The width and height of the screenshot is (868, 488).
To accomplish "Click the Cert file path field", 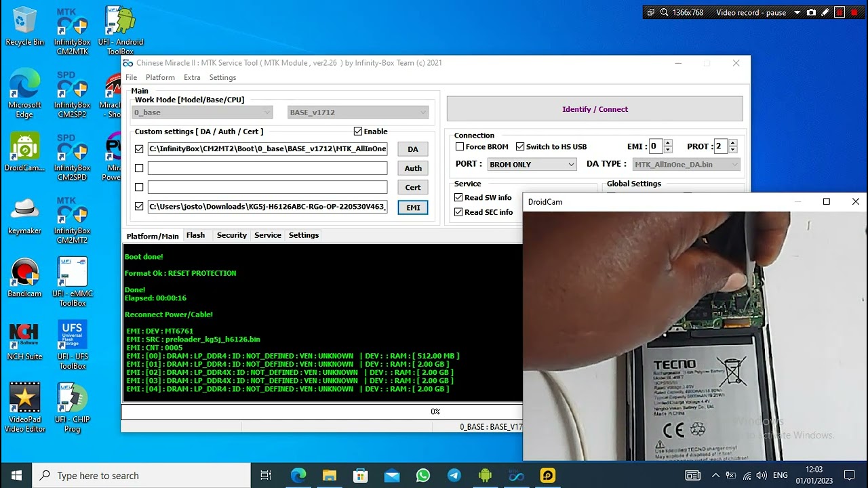I will (268, 187).
